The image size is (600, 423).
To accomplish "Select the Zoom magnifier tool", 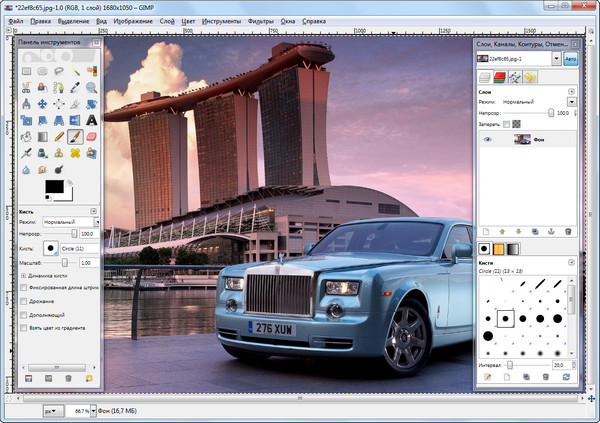I will click(91, 86).
